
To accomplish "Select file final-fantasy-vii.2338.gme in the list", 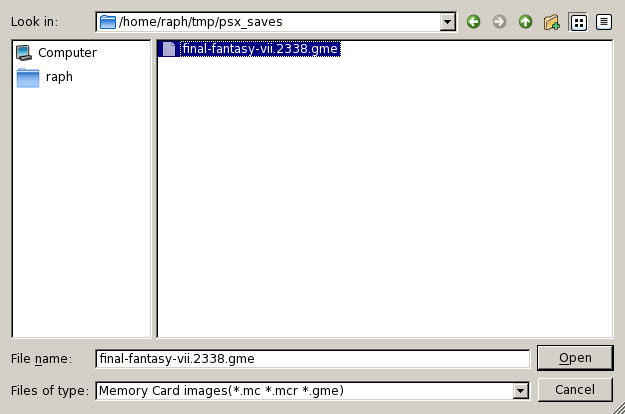I will point(250,49).
